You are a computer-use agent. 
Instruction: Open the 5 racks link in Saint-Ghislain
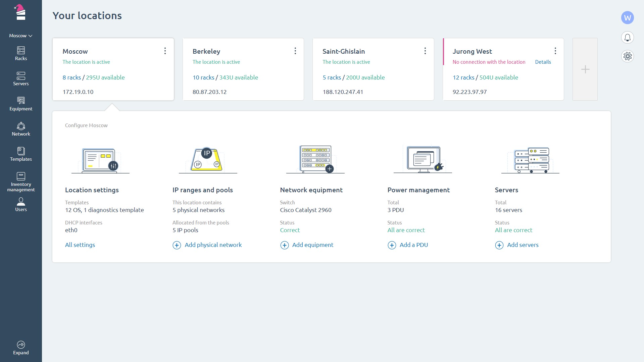332,77
